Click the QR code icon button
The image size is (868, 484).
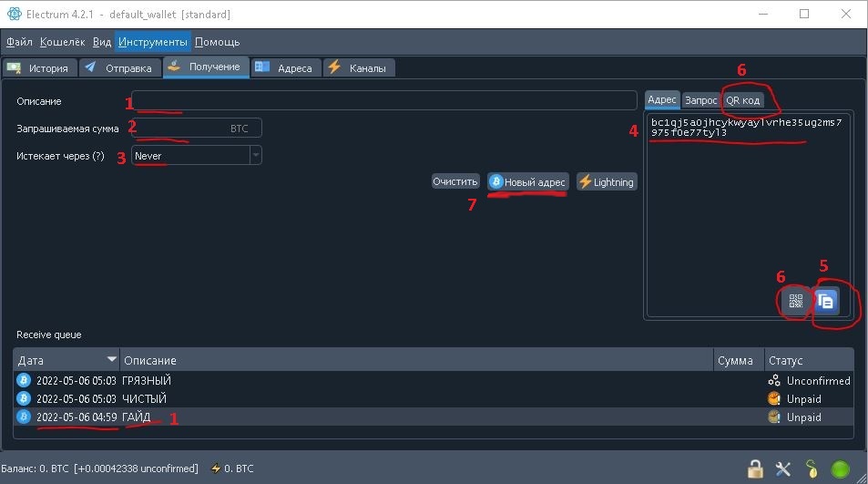(x=795, y=300)
